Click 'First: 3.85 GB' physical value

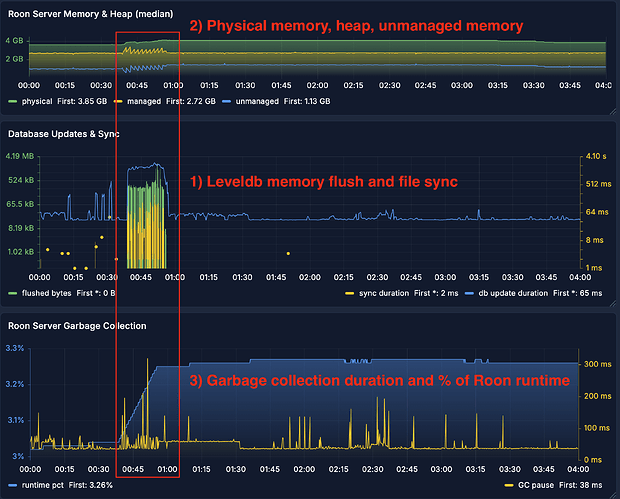click(x=82, y=101)
